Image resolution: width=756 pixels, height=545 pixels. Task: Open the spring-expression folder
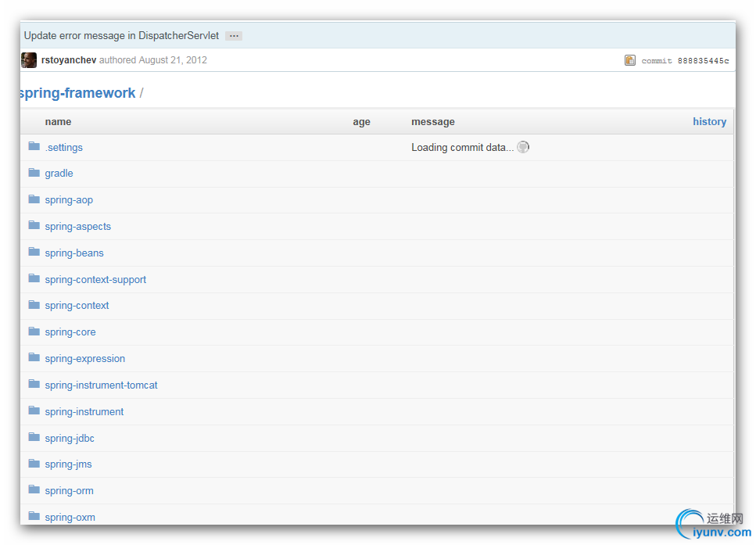pos(85,359)
